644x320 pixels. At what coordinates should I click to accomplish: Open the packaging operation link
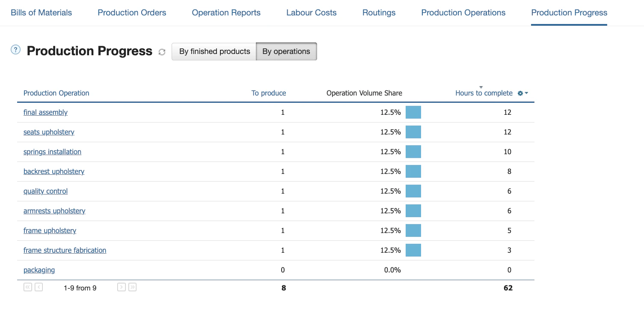coord(39,270)
